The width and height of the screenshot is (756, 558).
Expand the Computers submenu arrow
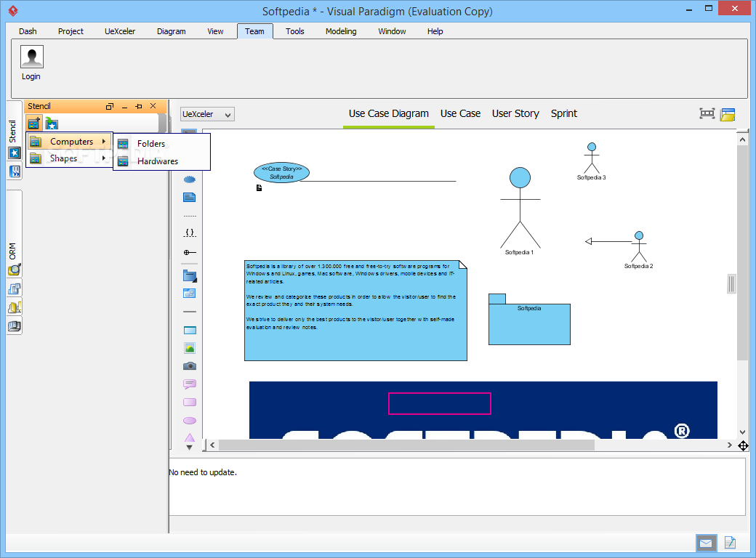104,141
